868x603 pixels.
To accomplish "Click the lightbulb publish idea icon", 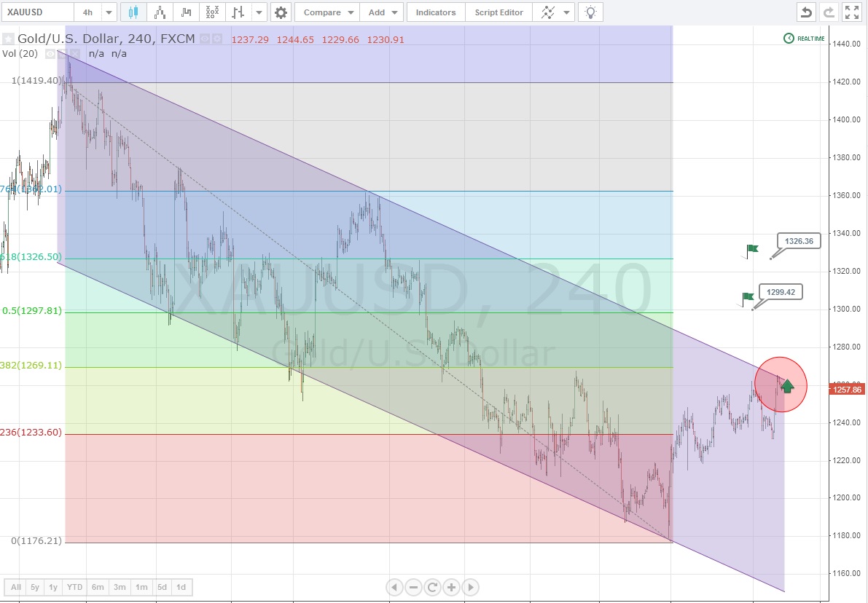I will coord(590,12).
